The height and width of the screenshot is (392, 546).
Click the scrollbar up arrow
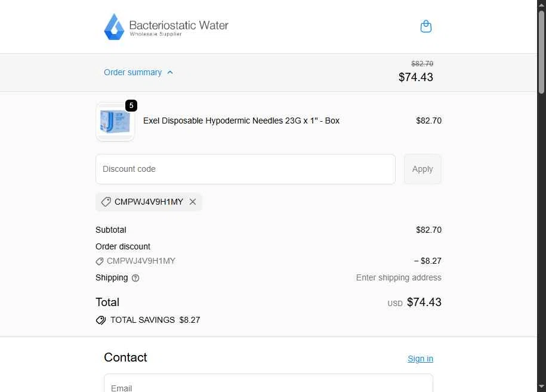(x=541, y=5)
